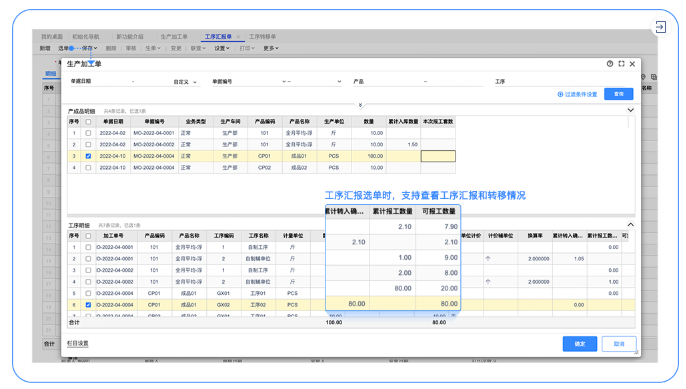Click 删除 in the toolbar
686x389 pixels.
click(111, 48)
